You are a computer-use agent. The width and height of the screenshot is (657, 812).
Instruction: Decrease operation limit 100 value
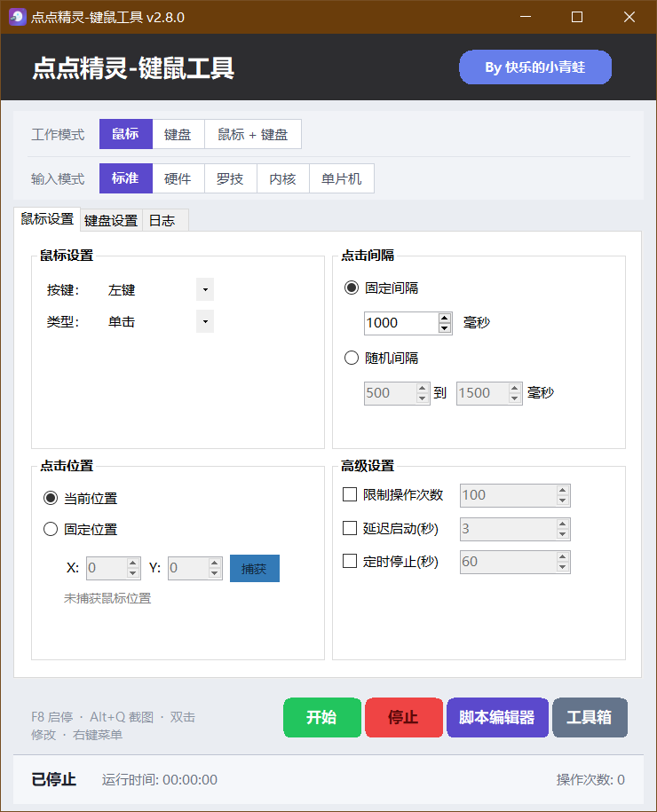tap(563, 501)
